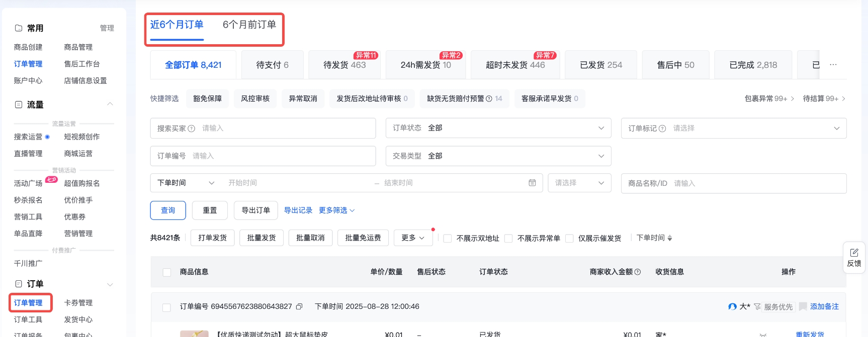Open the calendar icon in the date range field

coord(532,183)
